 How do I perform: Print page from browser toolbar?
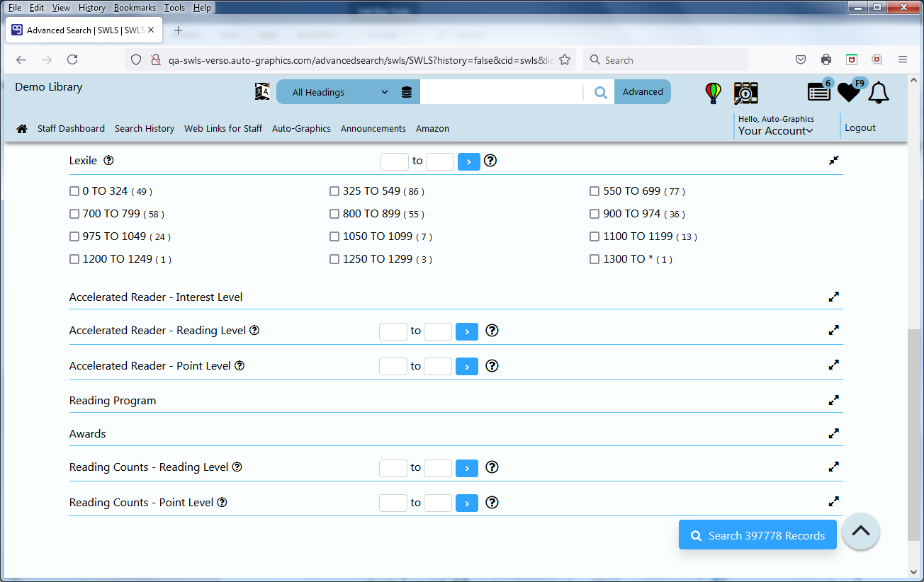[826, 60]
